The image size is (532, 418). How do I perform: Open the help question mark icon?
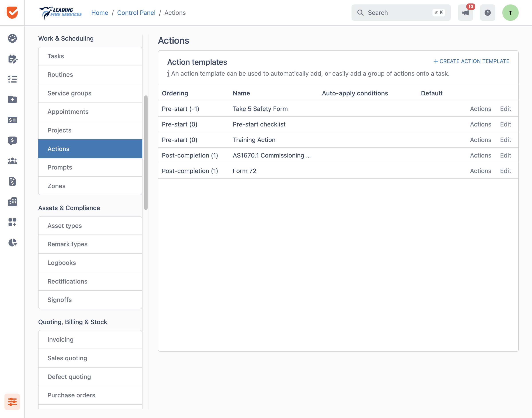coord(487,13)
